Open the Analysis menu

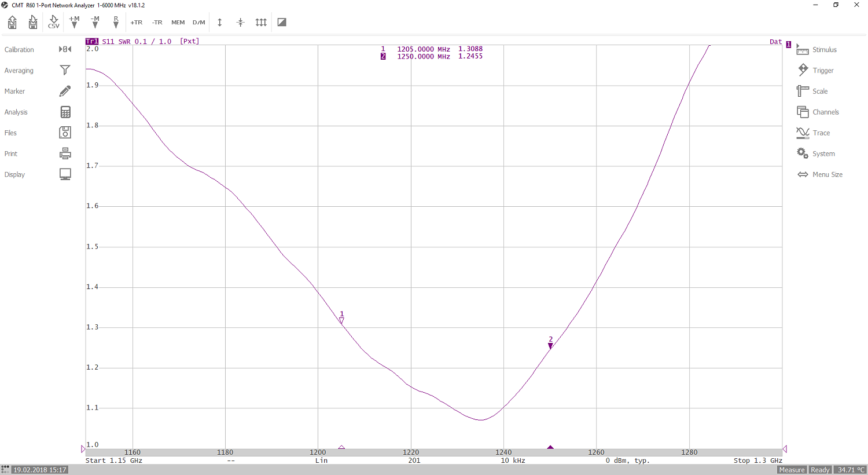[x=38, y=112]
